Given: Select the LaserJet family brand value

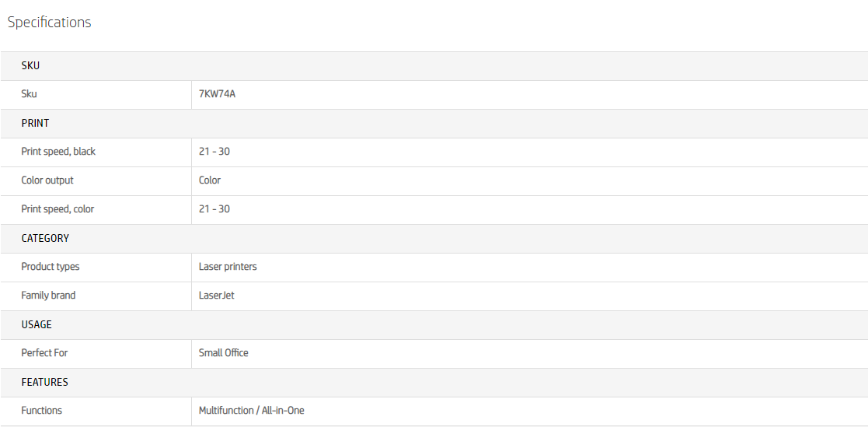Looking at the screenshot, I should click(x=217, y=296).
